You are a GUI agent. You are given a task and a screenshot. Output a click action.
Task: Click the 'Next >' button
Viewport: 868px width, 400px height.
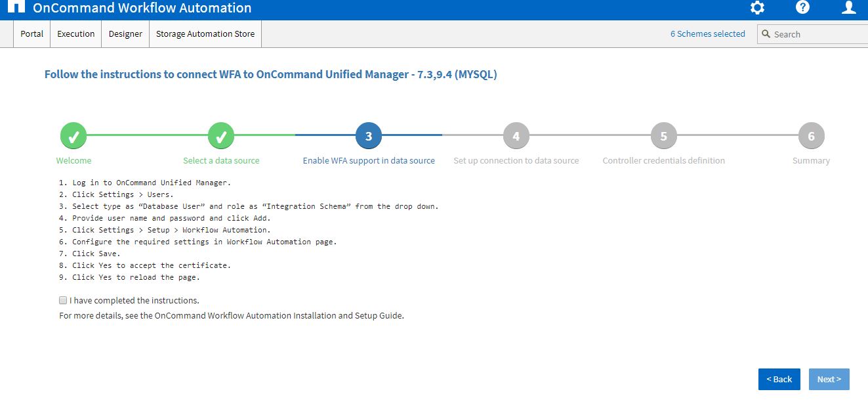(x=829, y=379)
